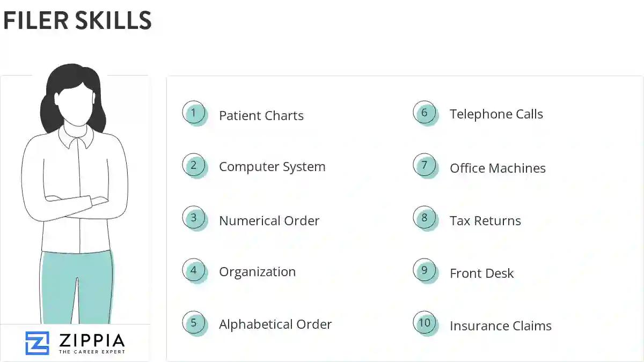Click the number 4 circle badge

(x=194, y=270)
